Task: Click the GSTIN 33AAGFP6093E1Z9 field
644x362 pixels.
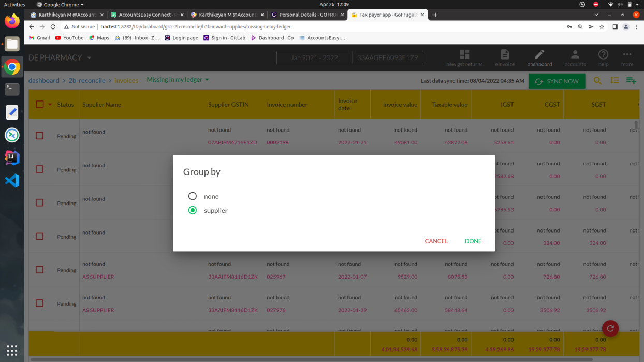Action: [388, 57]
